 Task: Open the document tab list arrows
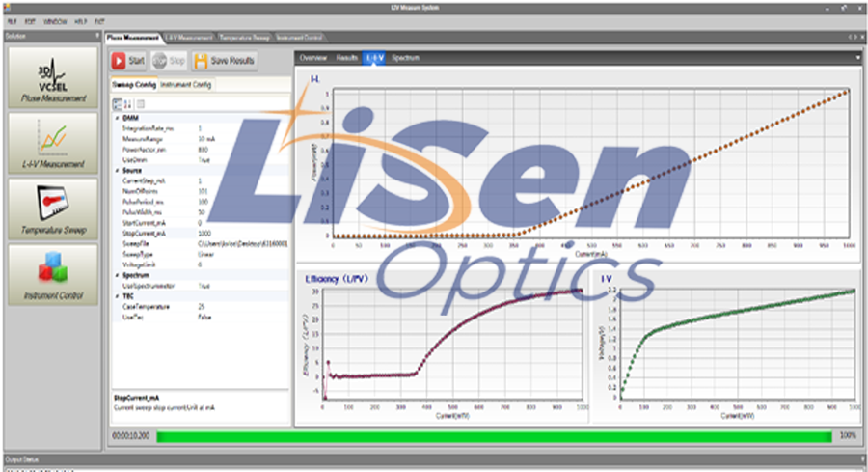click(x=854, y=37)
